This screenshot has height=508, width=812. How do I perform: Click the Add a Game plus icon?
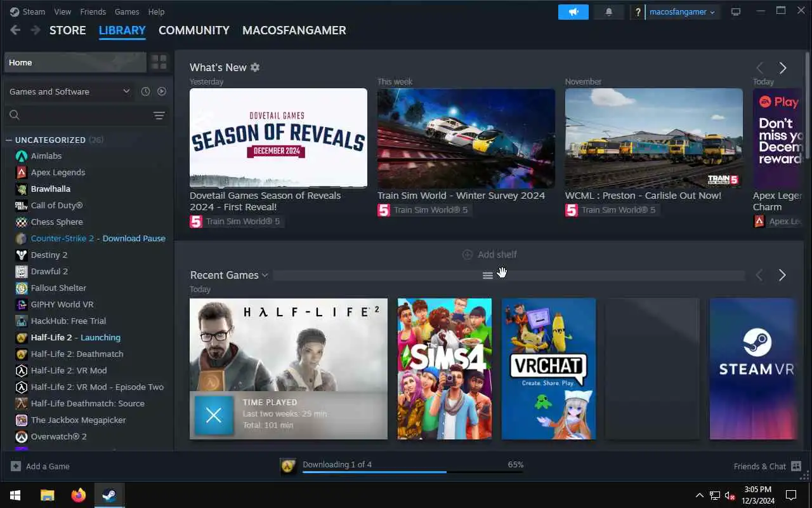(16, 466)
